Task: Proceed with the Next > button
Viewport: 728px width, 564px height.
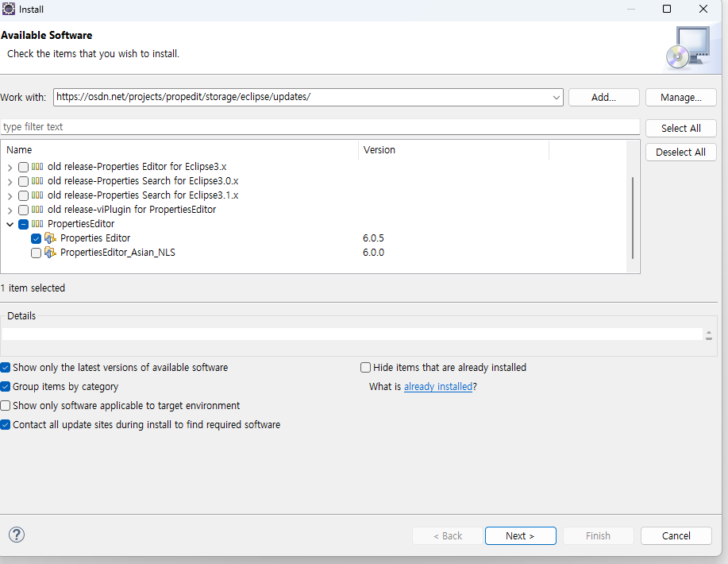Action: [x=521, y=535]
